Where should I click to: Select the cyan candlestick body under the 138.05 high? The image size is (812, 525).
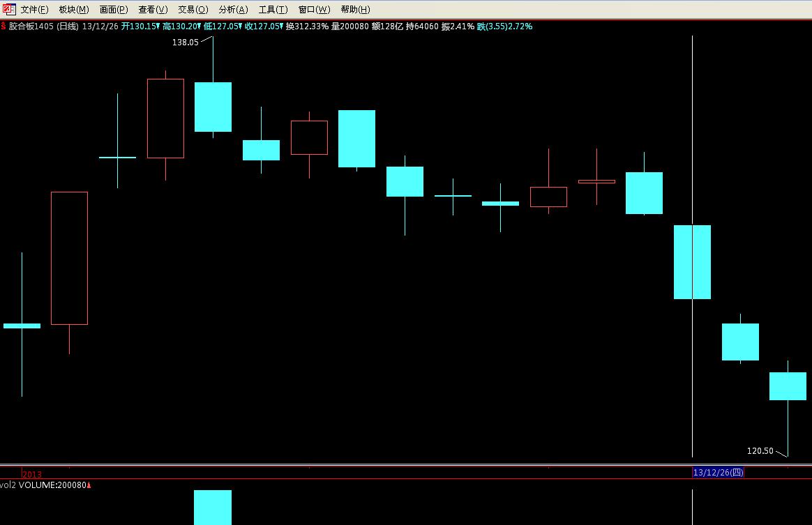pos(213,107)
